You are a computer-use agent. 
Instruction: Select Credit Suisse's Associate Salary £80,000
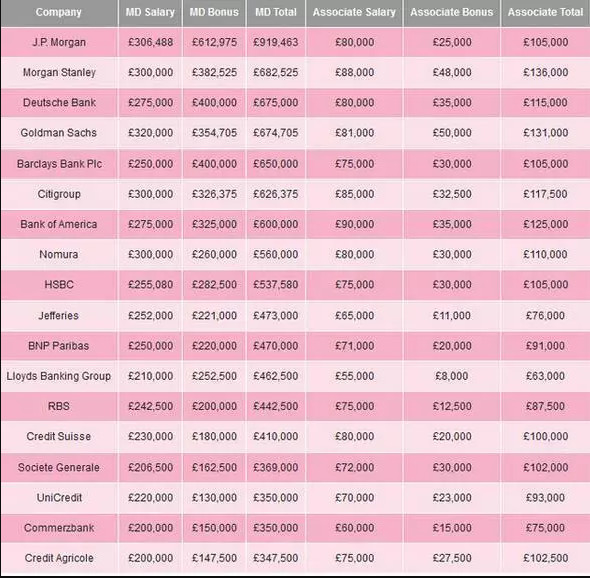[x=355, y=437]
